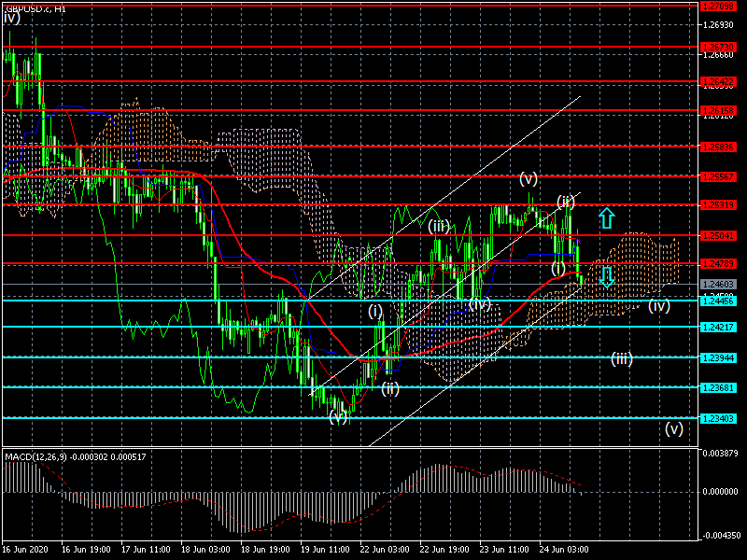Click the 22 Jun 19:00 time label
This screenshot has height=560, width=747.
[x=444, y=549]
